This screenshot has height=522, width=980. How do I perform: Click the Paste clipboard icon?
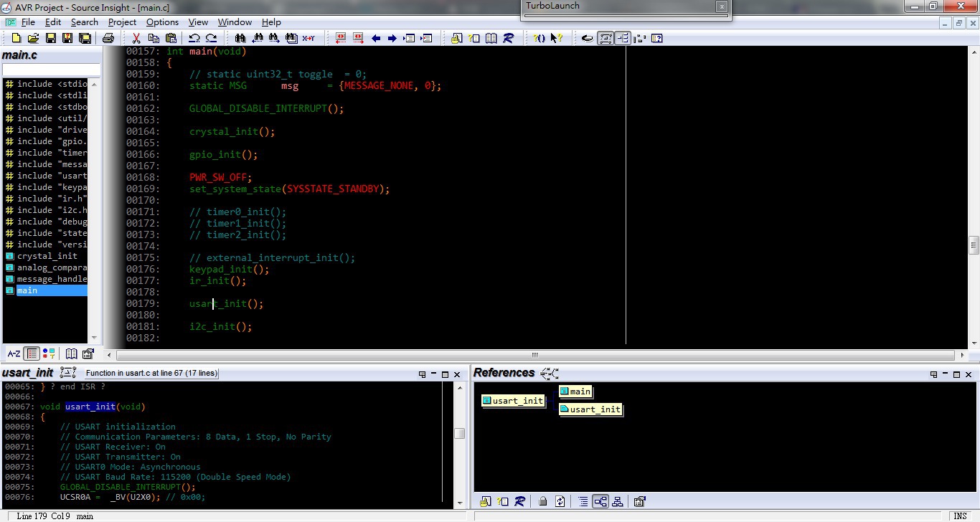tap(171, 38)
